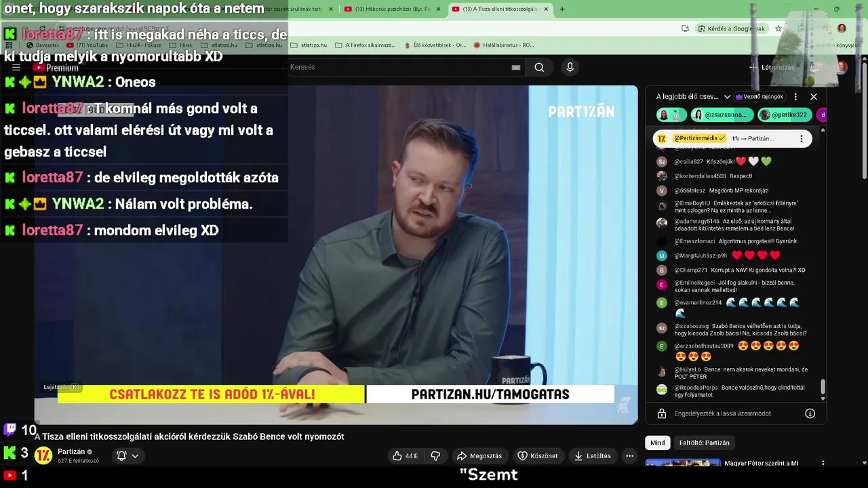Like the video with the thumbs-up button
This screenshot has width=868, height=488.
(x=405, y=456)
